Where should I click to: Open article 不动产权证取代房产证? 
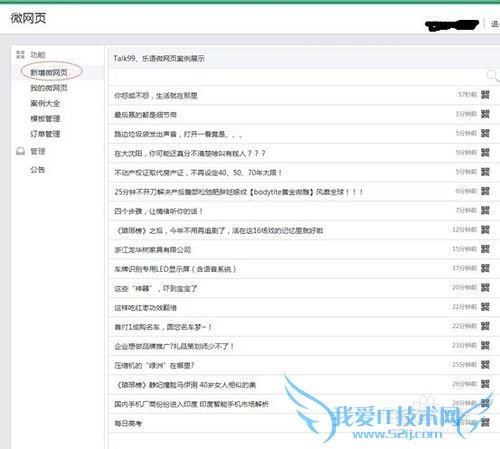[198, 173]
